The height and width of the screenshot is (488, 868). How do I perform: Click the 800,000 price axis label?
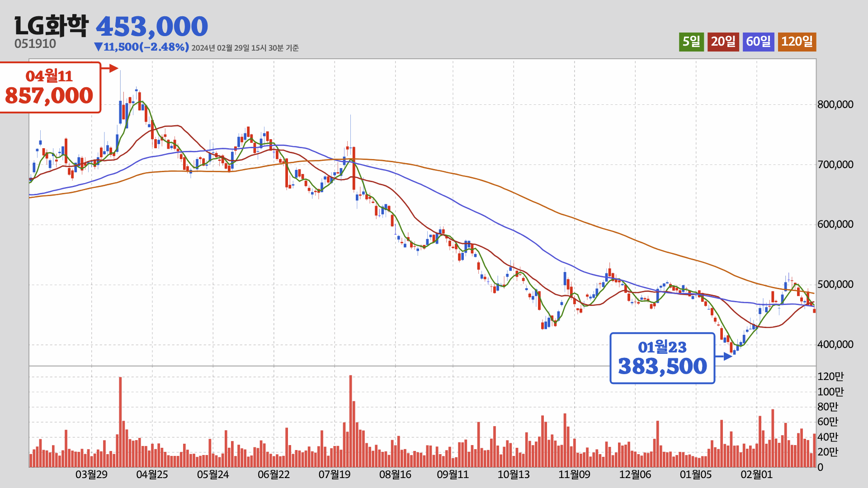point(835,105)
